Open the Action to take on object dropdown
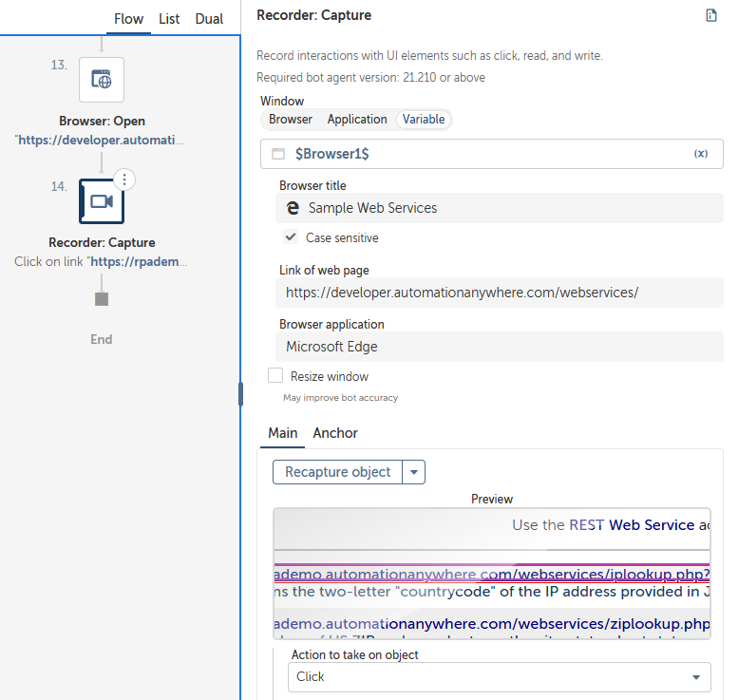Image resolution: width=738 pixels, height=700 pixels. (x=500, y=677)
